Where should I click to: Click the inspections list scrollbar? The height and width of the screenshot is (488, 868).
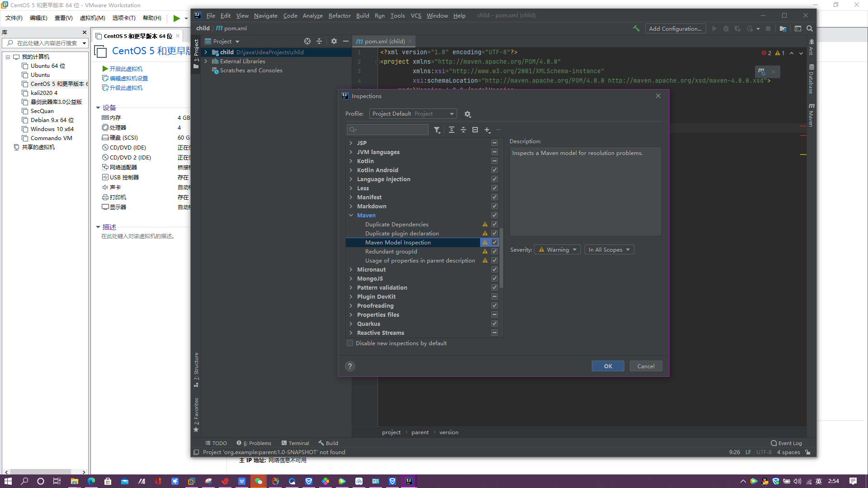[x=501, y=258]
